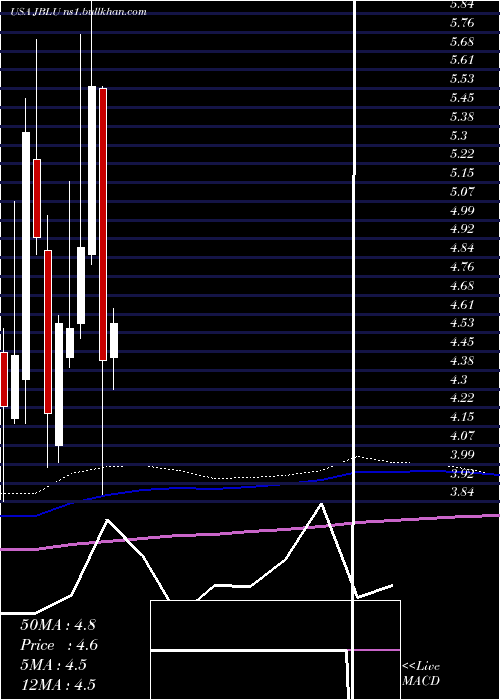Click the 3.99 price axis label
The image size is (500, 700).
[x=462, y=455]
